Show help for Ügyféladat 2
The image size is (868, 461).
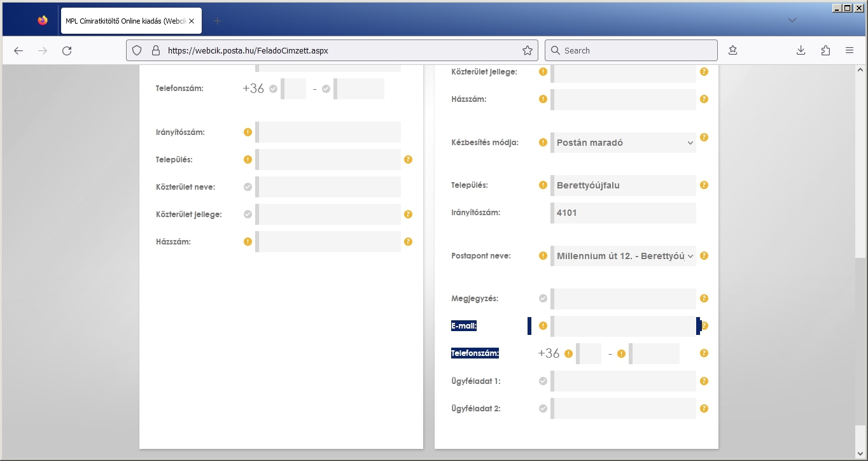(704, 409)
